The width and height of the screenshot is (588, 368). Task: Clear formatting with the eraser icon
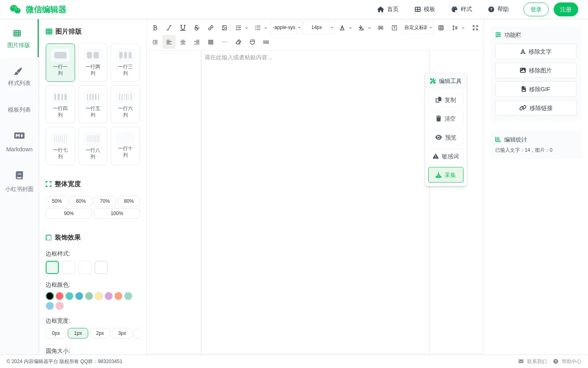238,42
